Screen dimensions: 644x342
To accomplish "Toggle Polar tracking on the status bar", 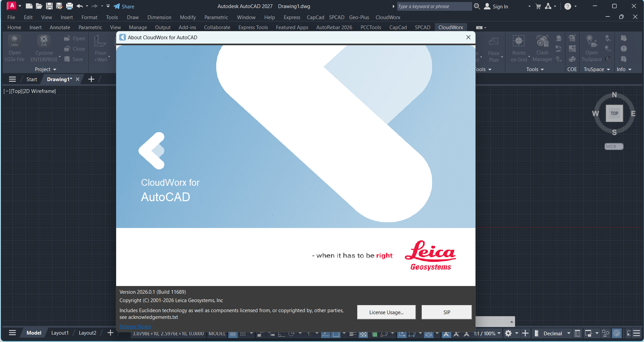I will point(291,334).
